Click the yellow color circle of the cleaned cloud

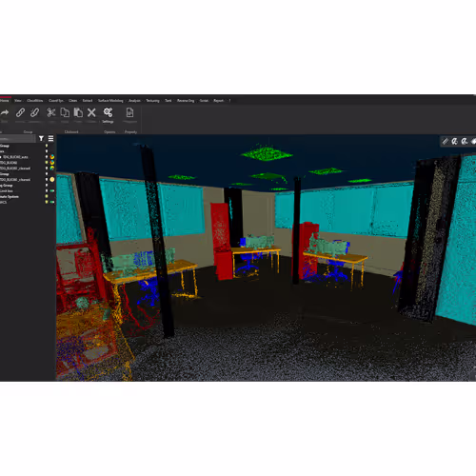tap(52, 180)
